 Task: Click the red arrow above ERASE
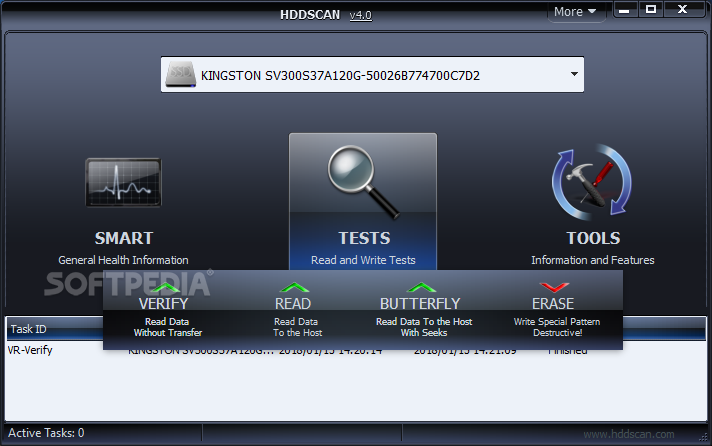point(554,287)
